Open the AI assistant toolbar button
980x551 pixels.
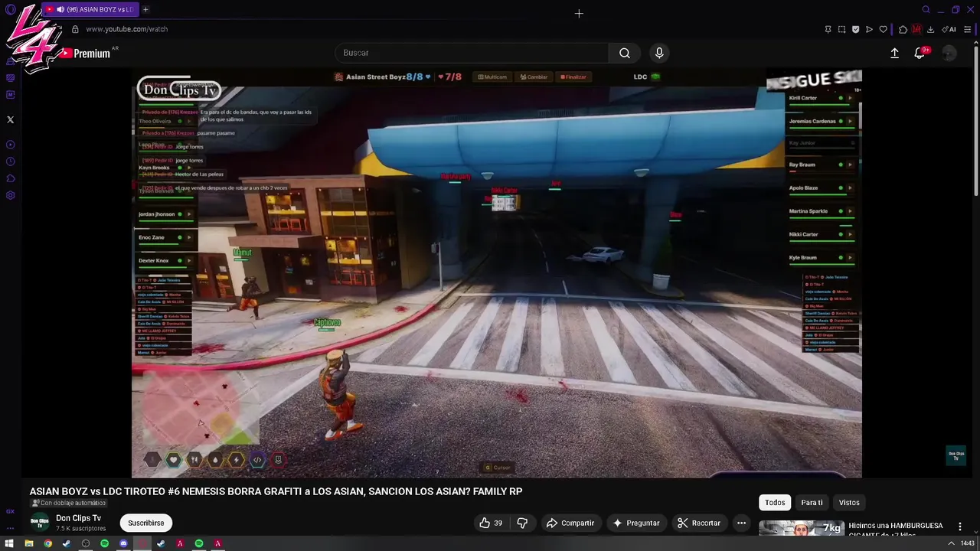(949, 29)
